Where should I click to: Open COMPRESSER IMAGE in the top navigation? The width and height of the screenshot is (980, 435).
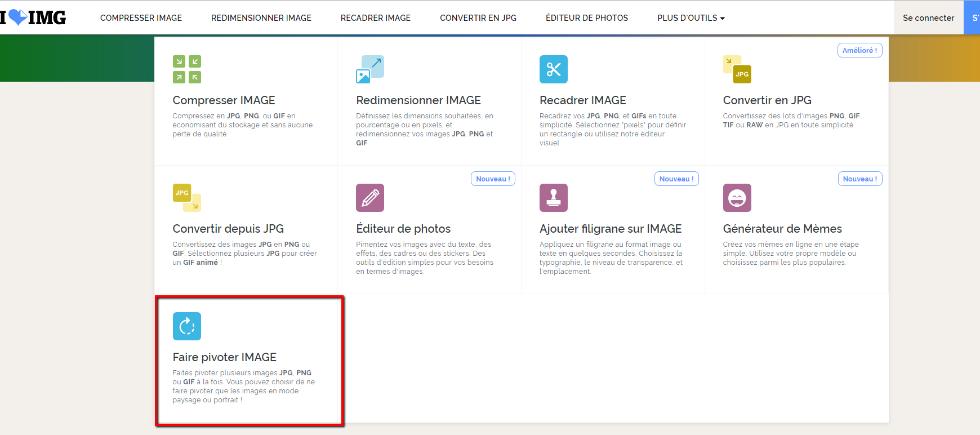[x=141, y=18]
